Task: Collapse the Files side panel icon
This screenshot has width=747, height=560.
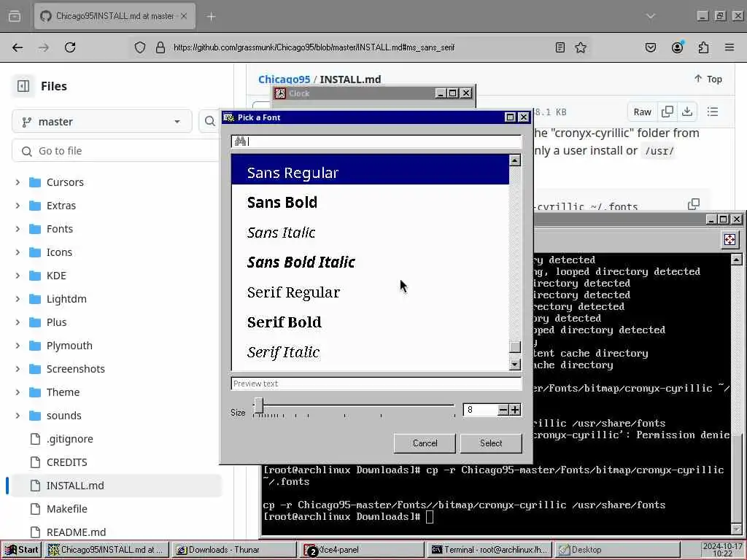Action: tap(23, 86)
